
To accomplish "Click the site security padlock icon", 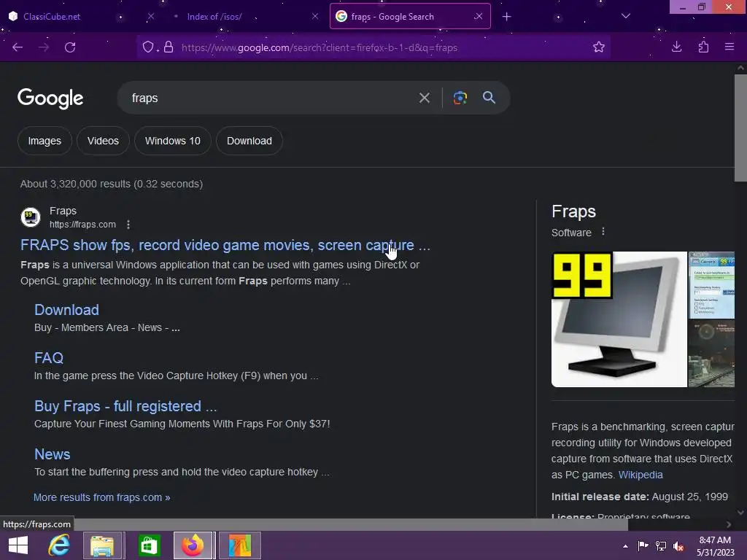I will (169, 47).
